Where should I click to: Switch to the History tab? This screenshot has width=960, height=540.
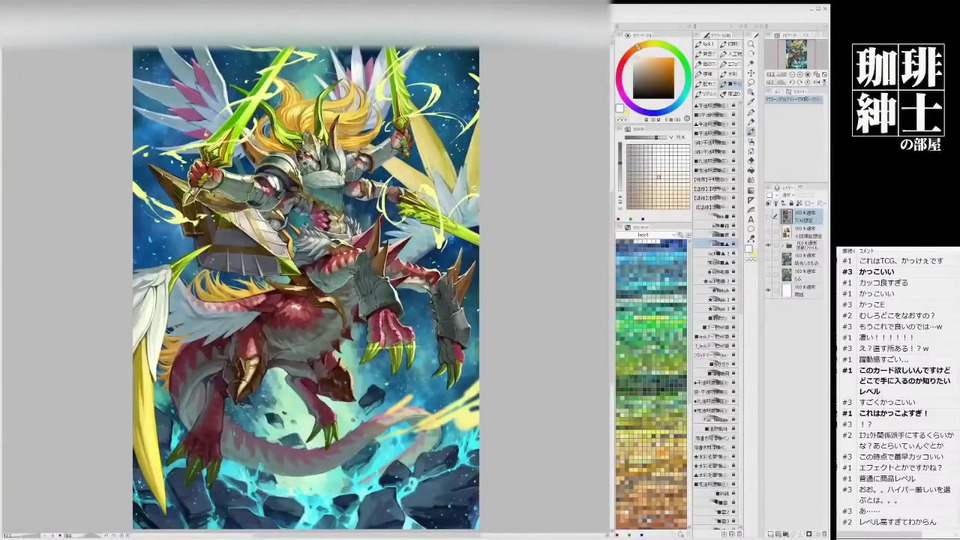pyautogui.click(x=796, y=91)
